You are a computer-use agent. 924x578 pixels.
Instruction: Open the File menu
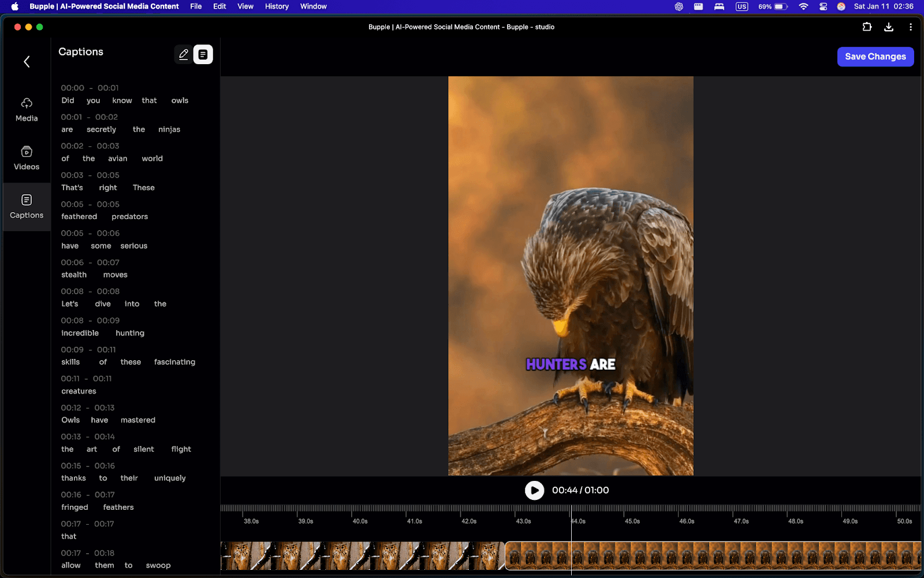[196, 6]
